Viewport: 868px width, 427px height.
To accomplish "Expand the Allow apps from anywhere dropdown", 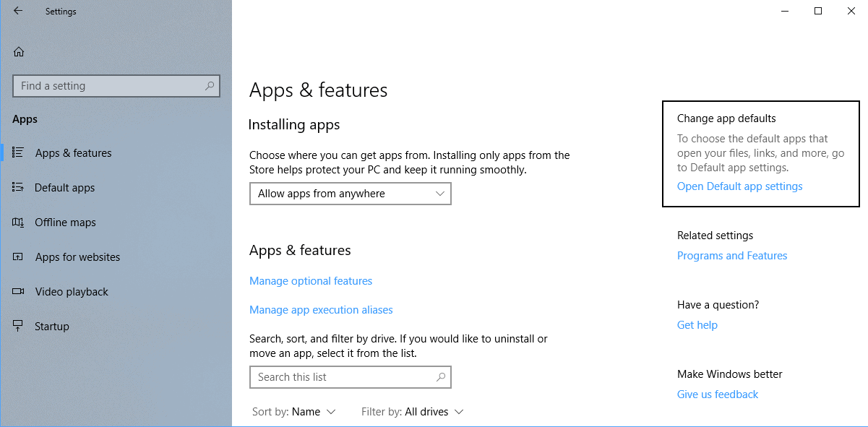I will pos(351,194).
